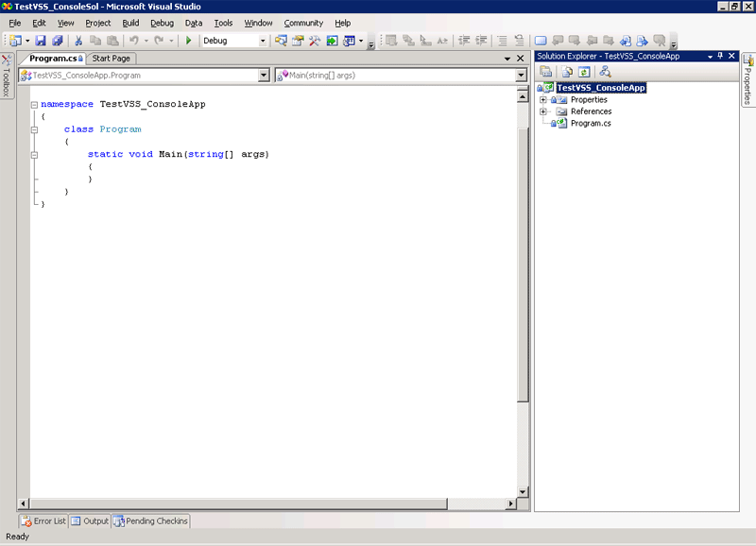Click the Solution Explorer Properties icon
756x546 pixels.
[x=546, y=73]
